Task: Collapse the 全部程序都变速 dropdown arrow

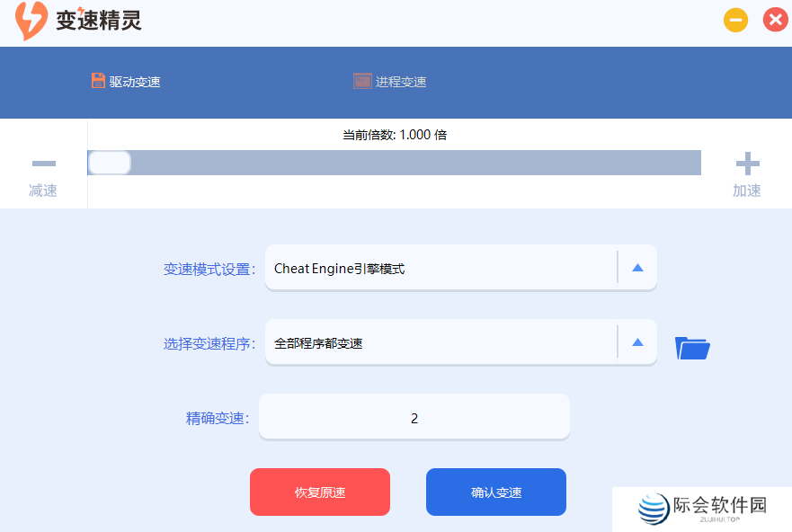Action: [640, 342]
